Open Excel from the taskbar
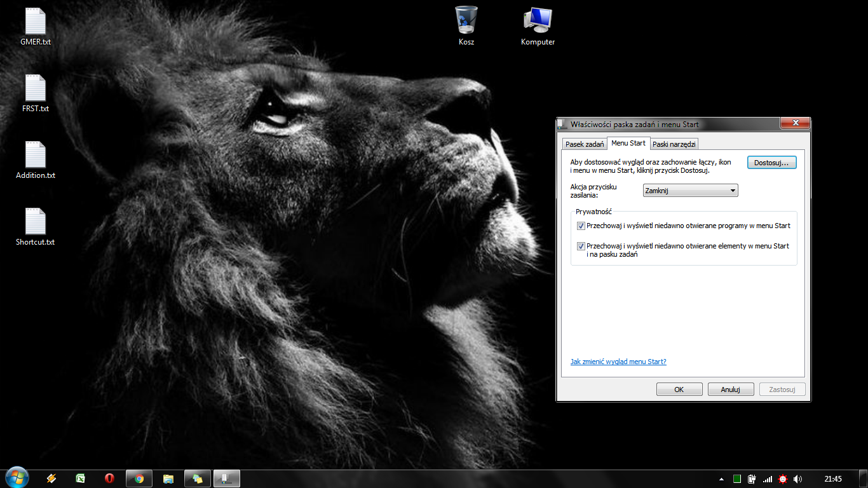The height and width of the screenshot is (488, 868). pos(81,478)
